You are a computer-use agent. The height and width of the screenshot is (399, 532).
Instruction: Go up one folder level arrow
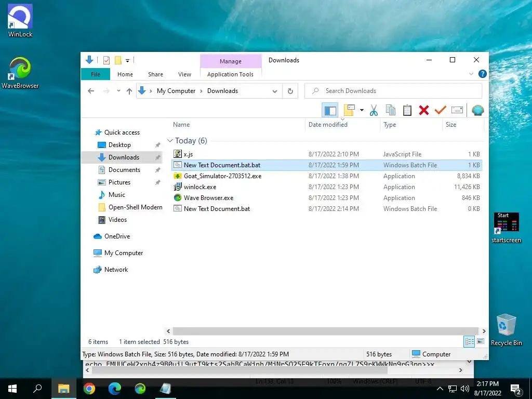click(129, 91)
